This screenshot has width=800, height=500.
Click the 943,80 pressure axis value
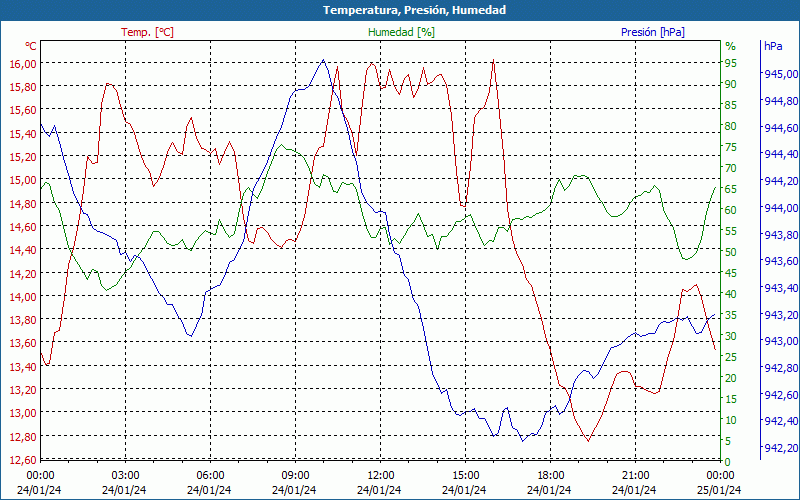point(781,235)
